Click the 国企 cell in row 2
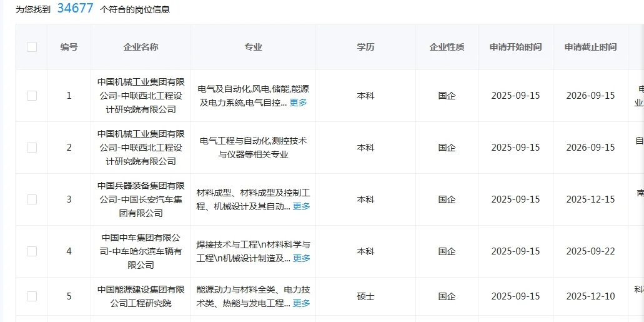Screen dimensions: 644x322 point(447,147)
